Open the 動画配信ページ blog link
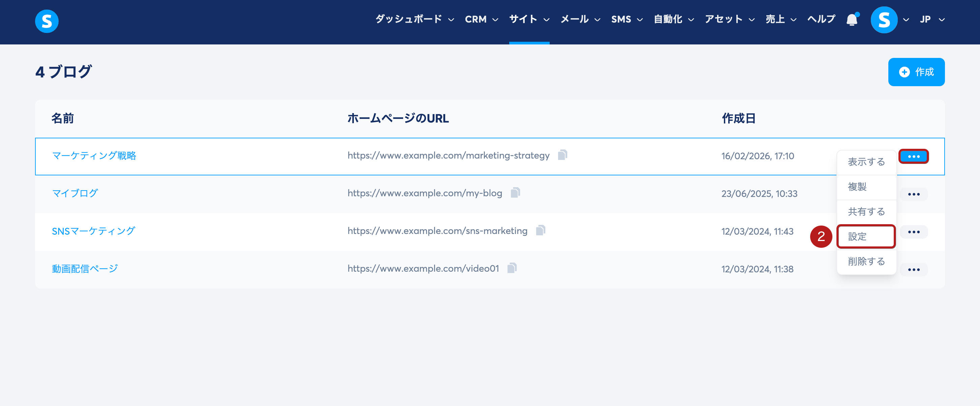This screenshot has width=980, height=406. point(85,268)
